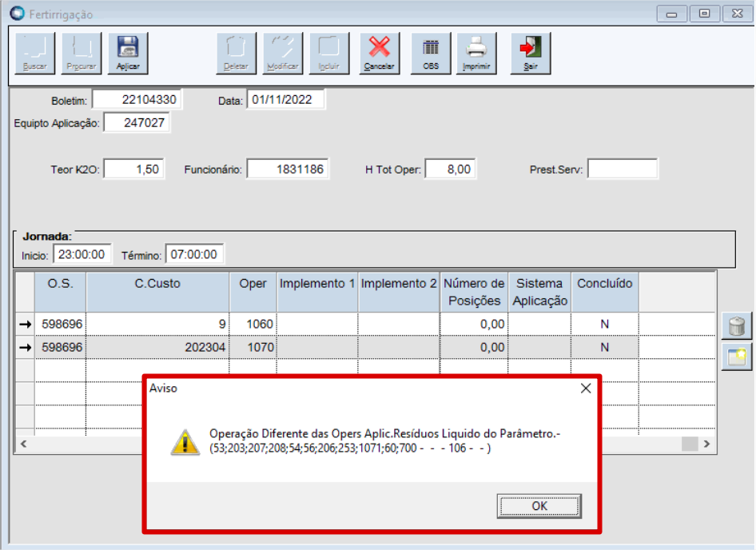Click the empty Prest.Serv field
The width and height of the screenshot is (756, 550).
tap(623, 169)
